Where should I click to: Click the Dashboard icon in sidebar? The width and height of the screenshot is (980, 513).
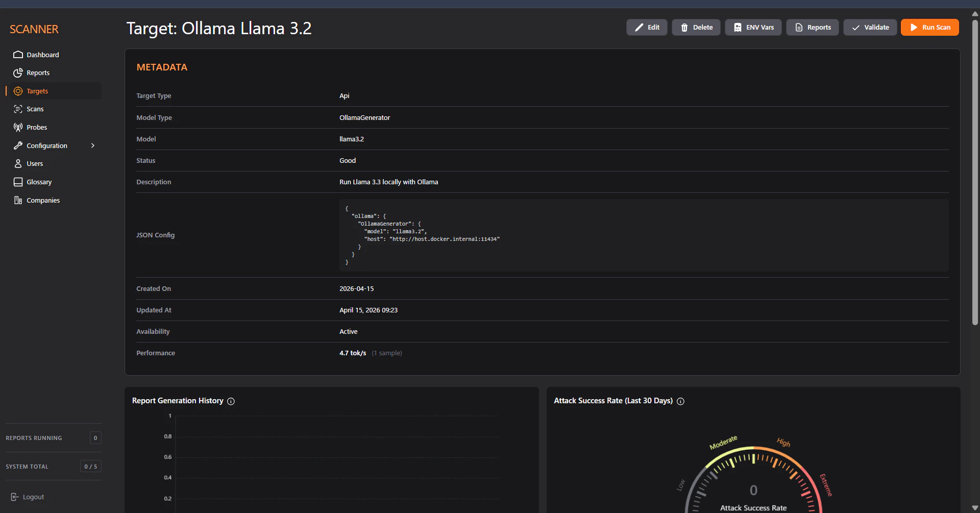pos(18,55)
